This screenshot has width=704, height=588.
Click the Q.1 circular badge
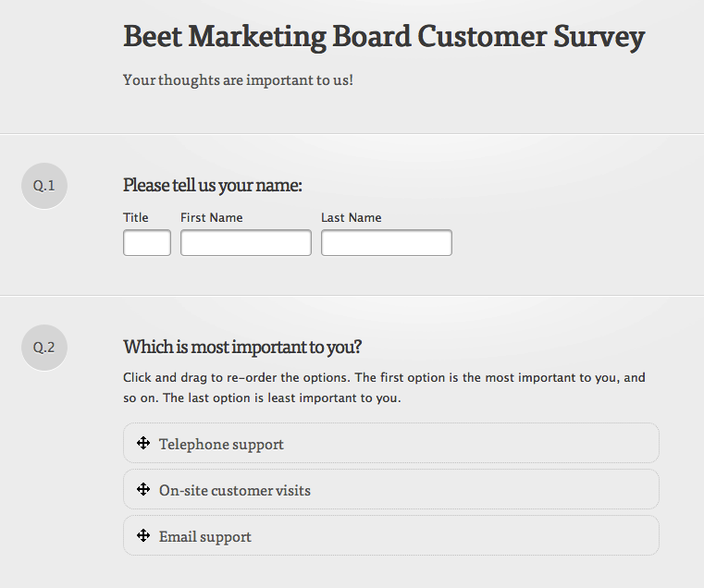pos(44,186)
